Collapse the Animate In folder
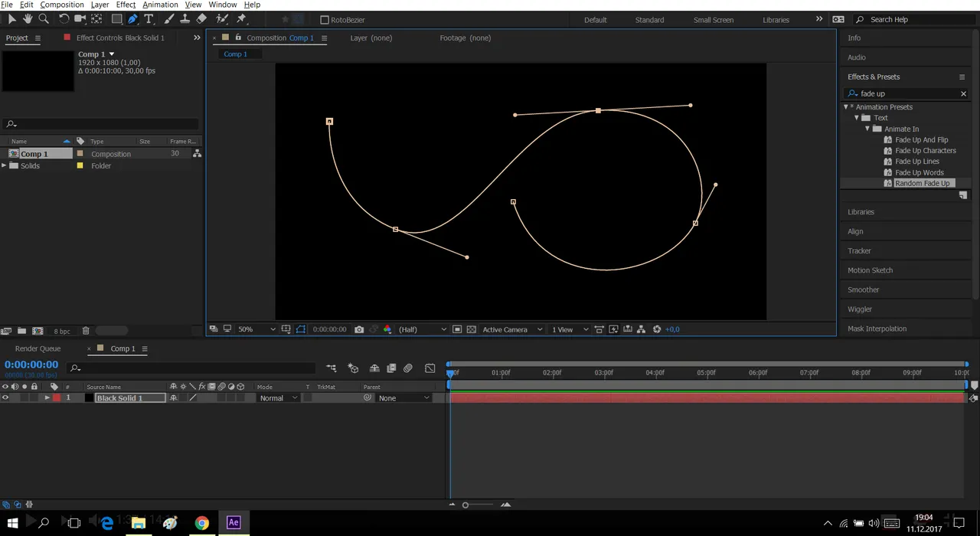The height and width of the screenshot is (536, 980). point(868,129)
